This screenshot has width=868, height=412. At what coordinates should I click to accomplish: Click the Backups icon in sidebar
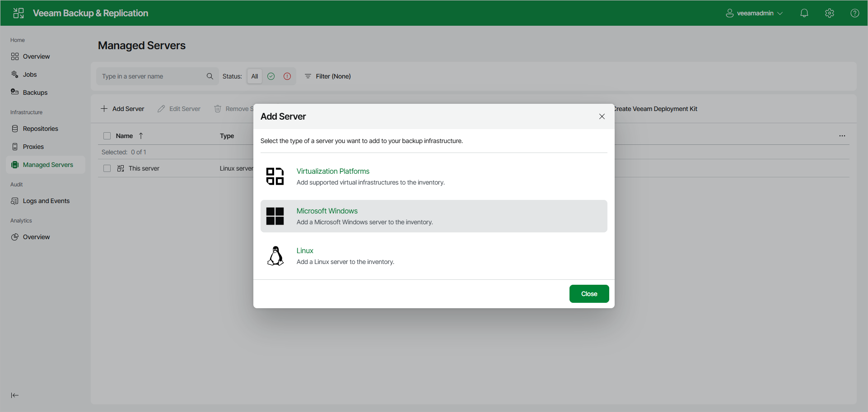point(15,92)
